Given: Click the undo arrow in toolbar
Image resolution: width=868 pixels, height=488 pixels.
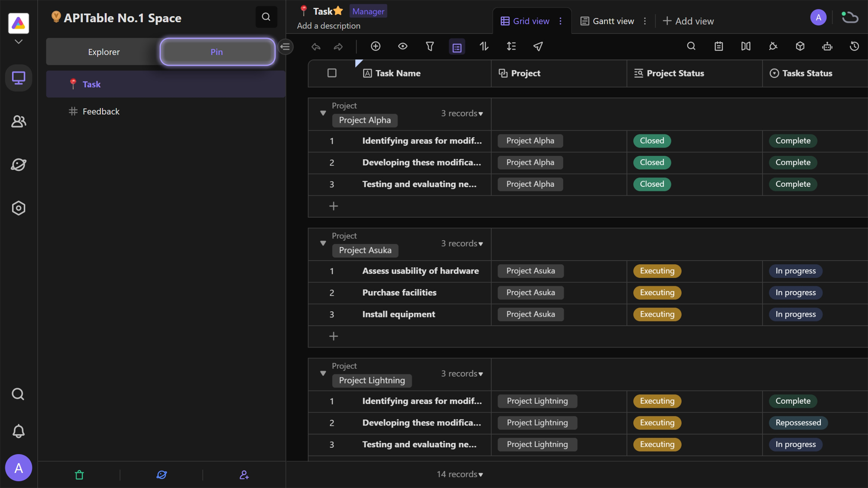Looking at the screenshot, I should click(x=316, y=46).
